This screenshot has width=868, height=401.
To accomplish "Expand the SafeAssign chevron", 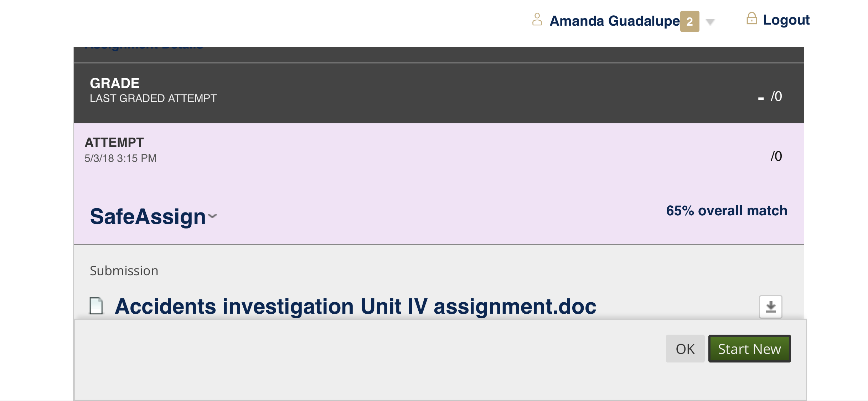I will click(213, 216).
